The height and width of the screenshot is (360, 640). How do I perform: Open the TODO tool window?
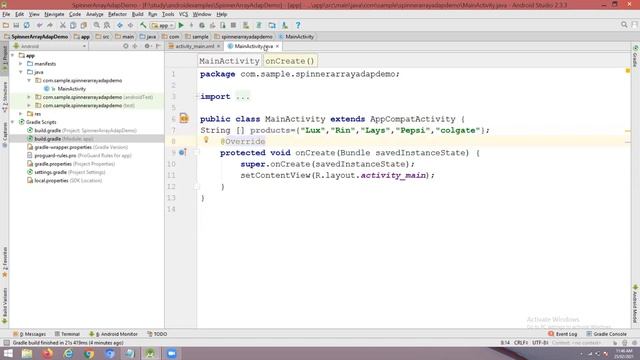click(157, 334)
